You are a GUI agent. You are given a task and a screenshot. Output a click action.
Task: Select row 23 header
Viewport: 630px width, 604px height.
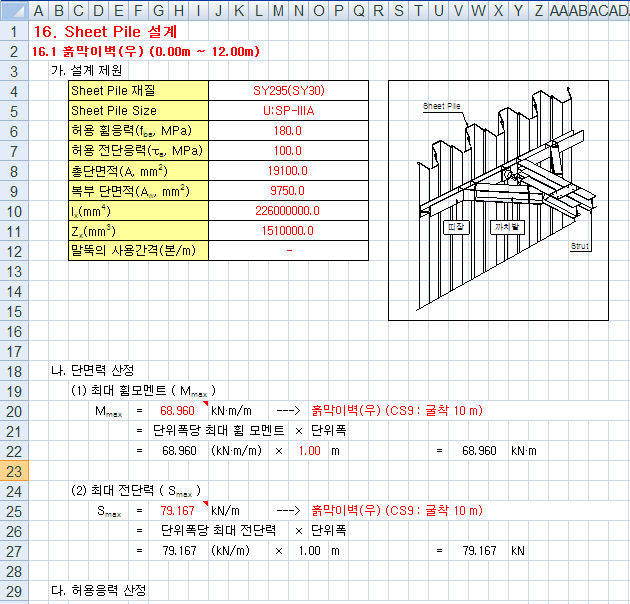pyautogui.click(x=14, y=471)
